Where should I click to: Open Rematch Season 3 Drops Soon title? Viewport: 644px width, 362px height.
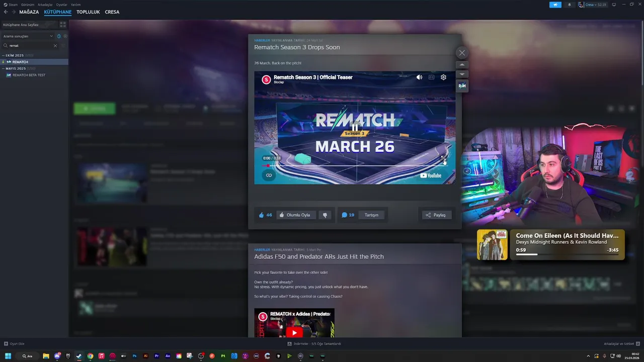[x=297, y=47]
